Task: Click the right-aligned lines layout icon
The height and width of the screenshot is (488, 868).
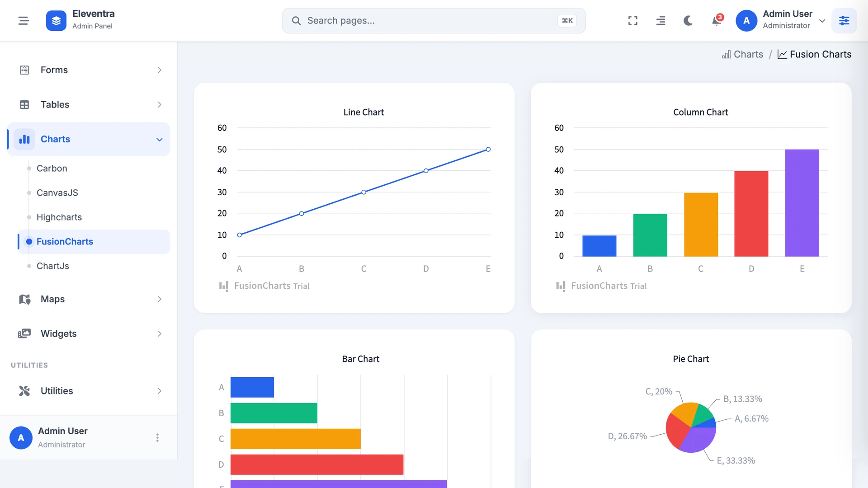Action: point(660,20)
